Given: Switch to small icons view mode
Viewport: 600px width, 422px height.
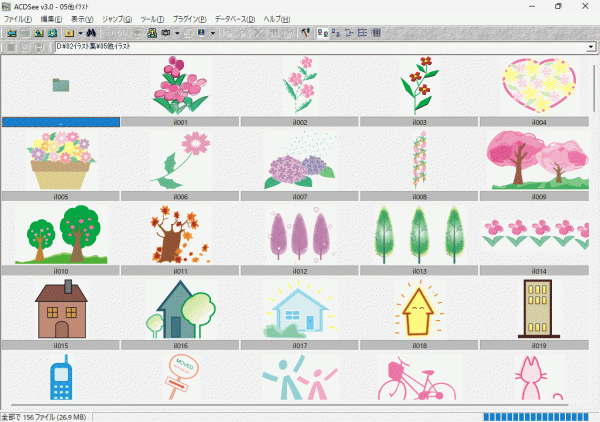Looking at the screenshot, I should click(x=336, y=33).
